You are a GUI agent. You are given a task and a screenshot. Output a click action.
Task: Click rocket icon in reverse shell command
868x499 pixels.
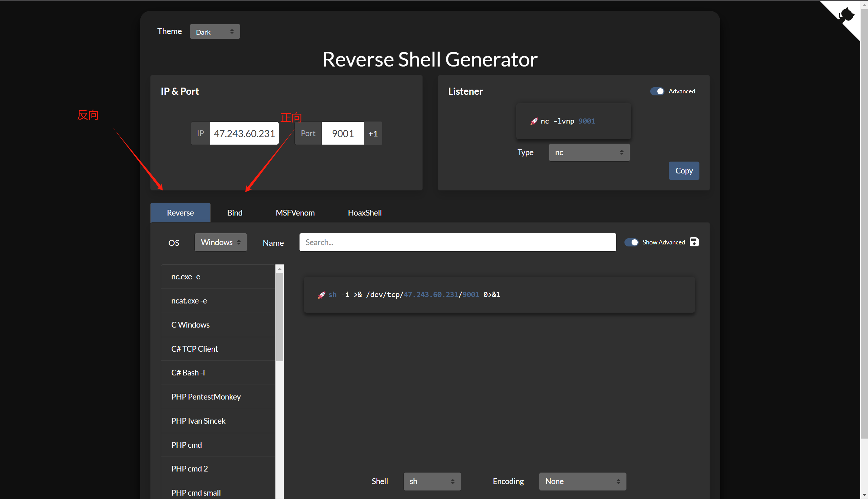pyautogui.click(x=321, y=295)
